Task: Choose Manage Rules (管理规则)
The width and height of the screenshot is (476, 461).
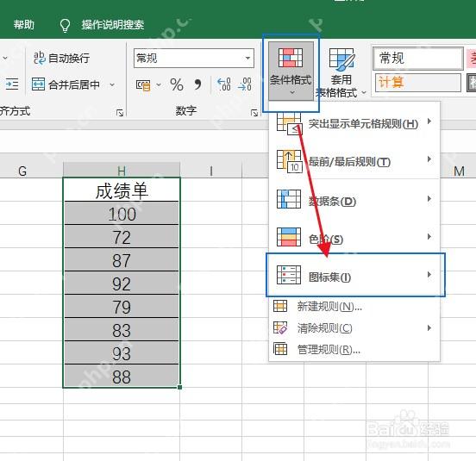Action: tap(354, 349)
